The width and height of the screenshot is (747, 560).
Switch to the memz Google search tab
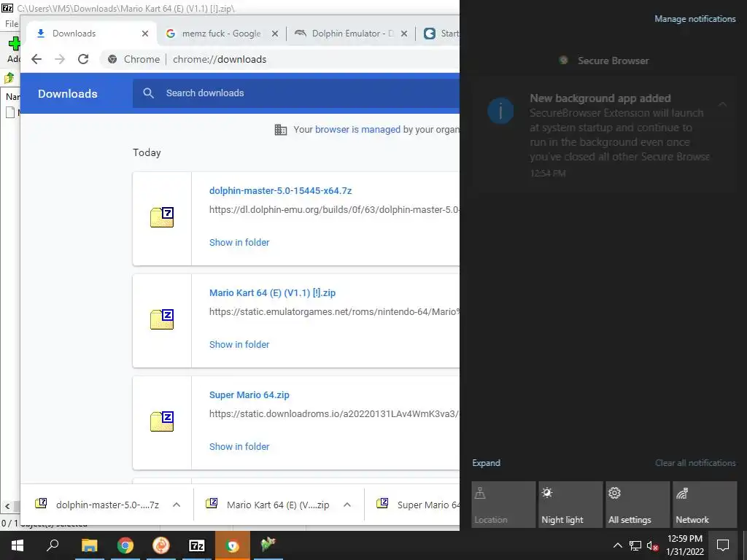click(221, 34)
